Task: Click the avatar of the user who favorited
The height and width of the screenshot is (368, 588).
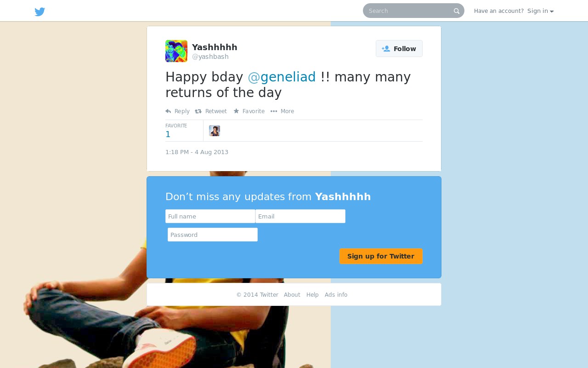Action: (x=215, y=131)
